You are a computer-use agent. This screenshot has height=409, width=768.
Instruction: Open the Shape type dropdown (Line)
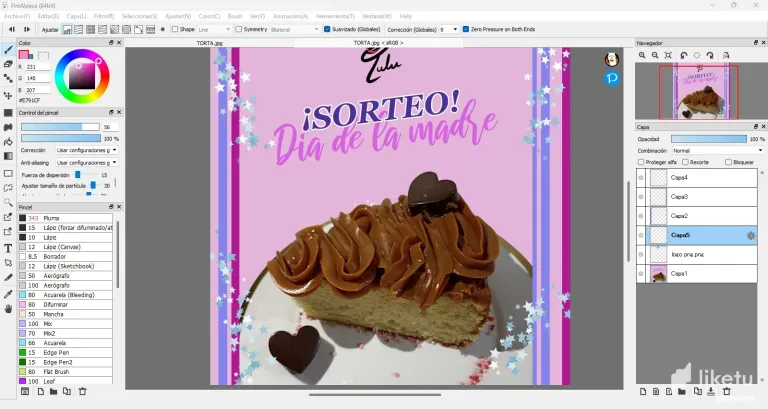[x=214, y=29]
